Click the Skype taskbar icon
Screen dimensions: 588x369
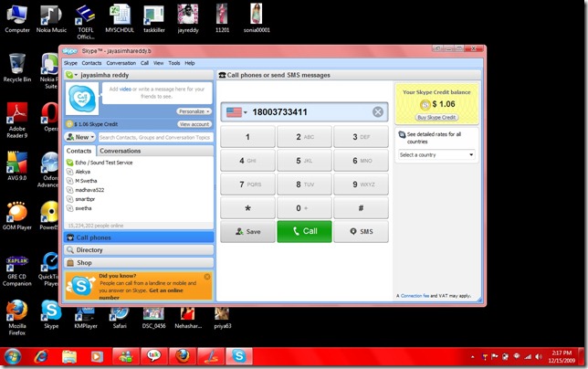click(x=239, y=356)
